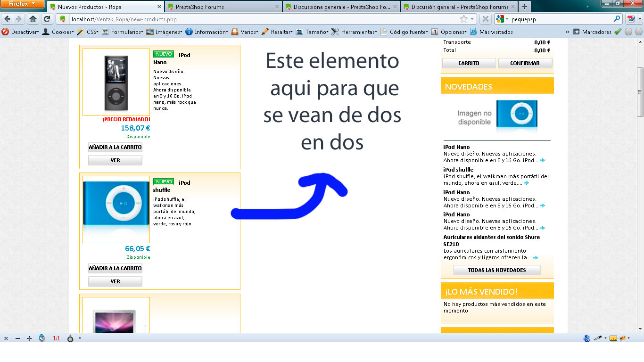Open the Marcadores bookmarks menu

[x=592, y=32]
